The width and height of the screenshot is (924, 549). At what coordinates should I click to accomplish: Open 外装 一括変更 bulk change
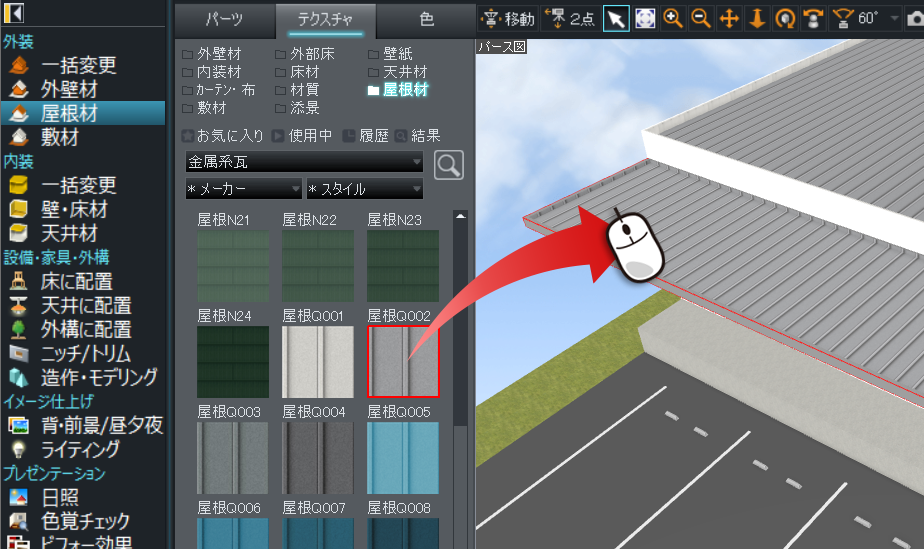pyautogui.click(x=82, y=65)
